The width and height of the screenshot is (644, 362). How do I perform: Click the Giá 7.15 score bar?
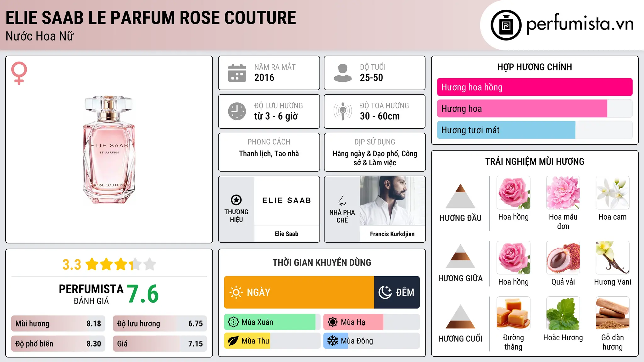(x=160, y=343)
